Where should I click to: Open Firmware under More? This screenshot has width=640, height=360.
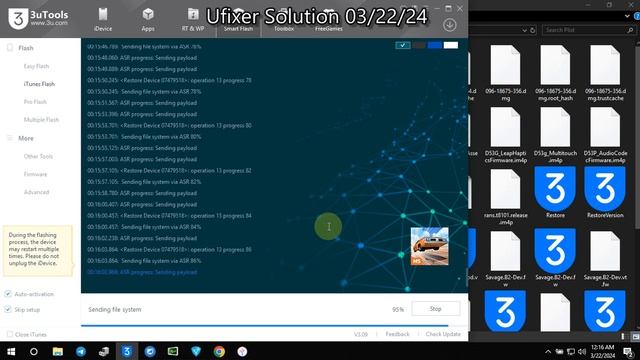pyautogui.click(x=36, y=174)
